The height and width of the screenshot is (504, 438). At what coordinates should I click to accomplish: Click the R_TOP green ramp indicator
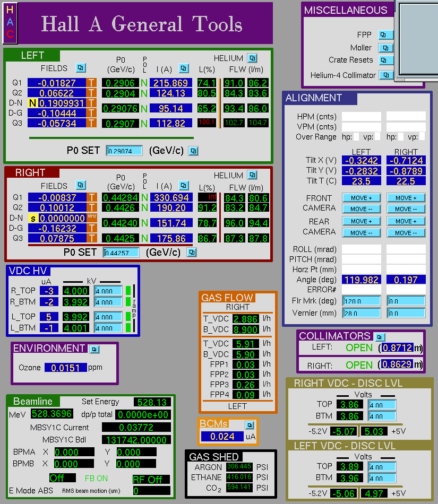click(x=128, y=291)
